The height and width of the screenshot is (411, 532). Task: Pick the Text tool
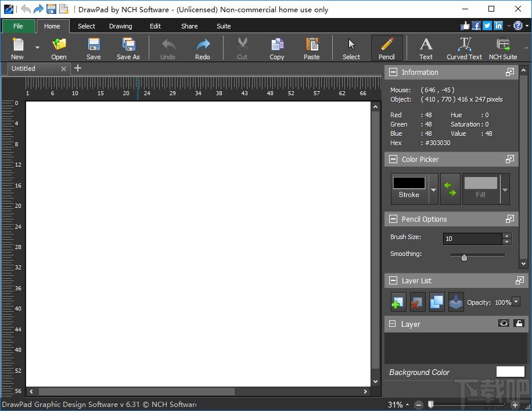(426, 48)
